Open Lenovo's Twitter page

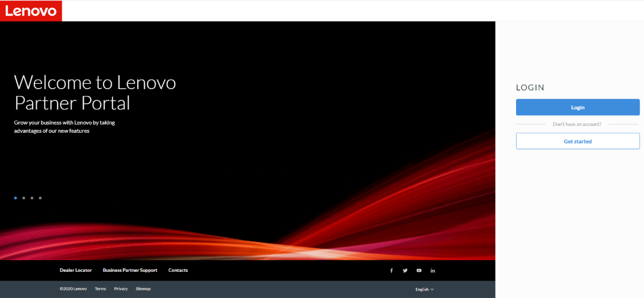(405, 271)
